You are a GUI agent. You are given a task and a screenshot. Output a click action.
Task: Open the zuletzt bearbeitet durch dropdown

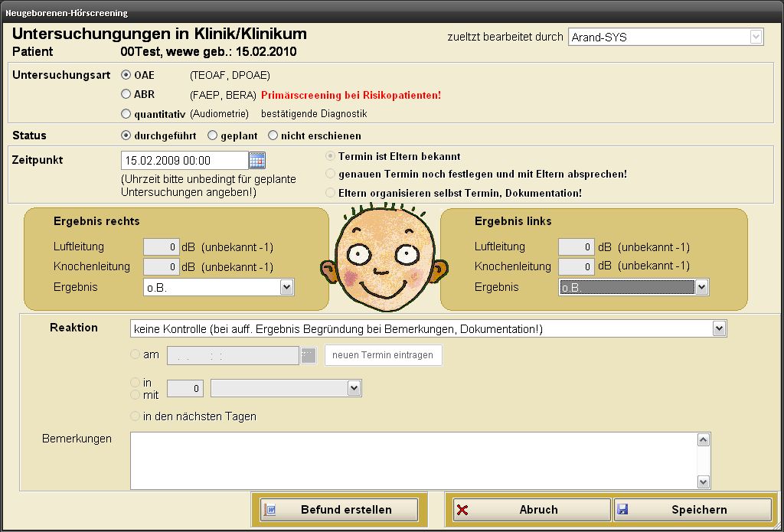pos(756,37)
